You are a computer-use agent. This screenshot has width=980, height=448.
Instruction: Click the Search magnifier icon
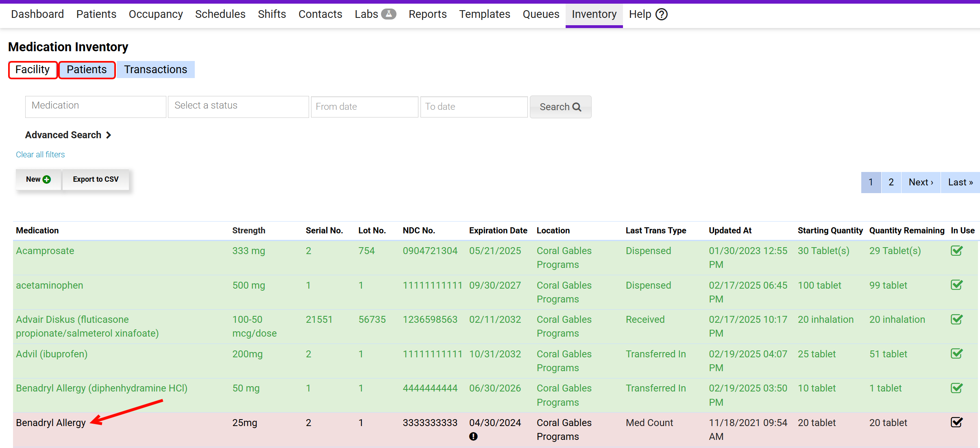coord(577,107)
